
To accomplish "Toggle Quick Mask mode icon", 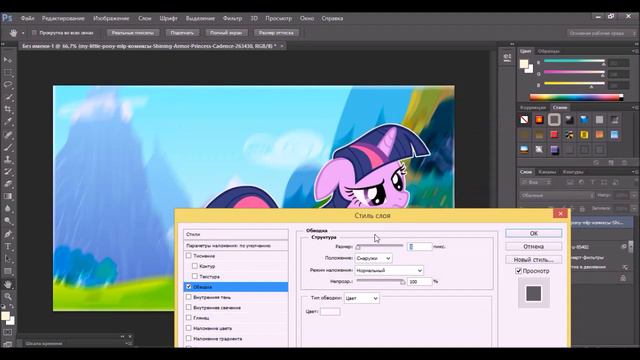I will pos(8,332).
